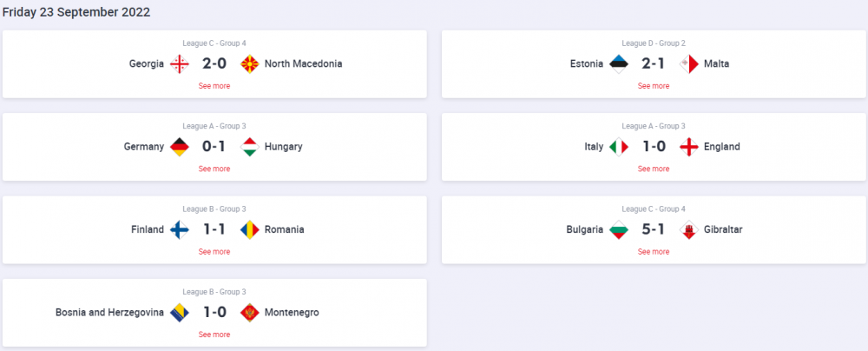Viewport: 868px width, 351px height.
Task: Open See more for Estonia vs Malta
Action: click(654, 86)
